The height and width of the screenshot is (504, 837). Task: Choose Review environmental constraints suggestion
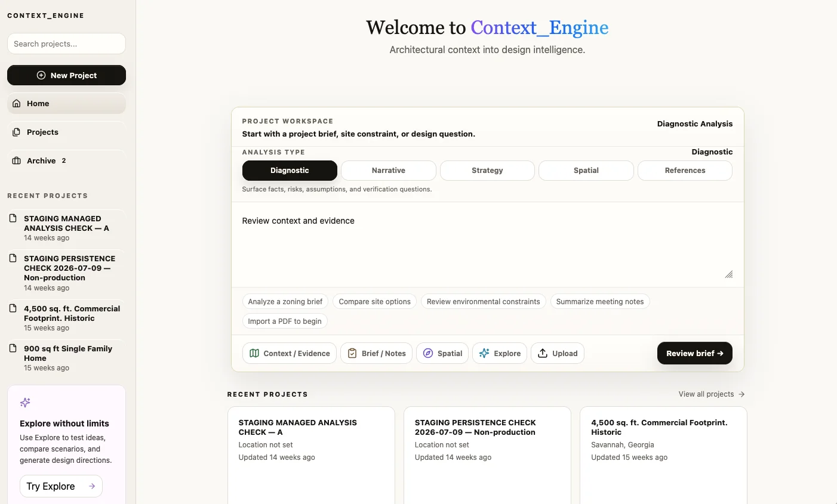[484, 302]
